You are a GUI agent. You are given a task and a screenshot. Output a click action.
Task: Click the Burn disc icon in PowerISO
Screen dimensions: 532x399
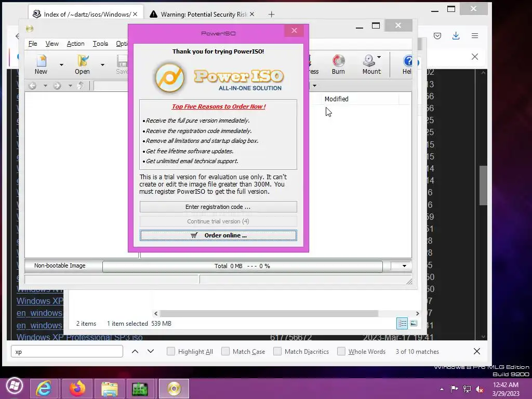coord(338,64)
